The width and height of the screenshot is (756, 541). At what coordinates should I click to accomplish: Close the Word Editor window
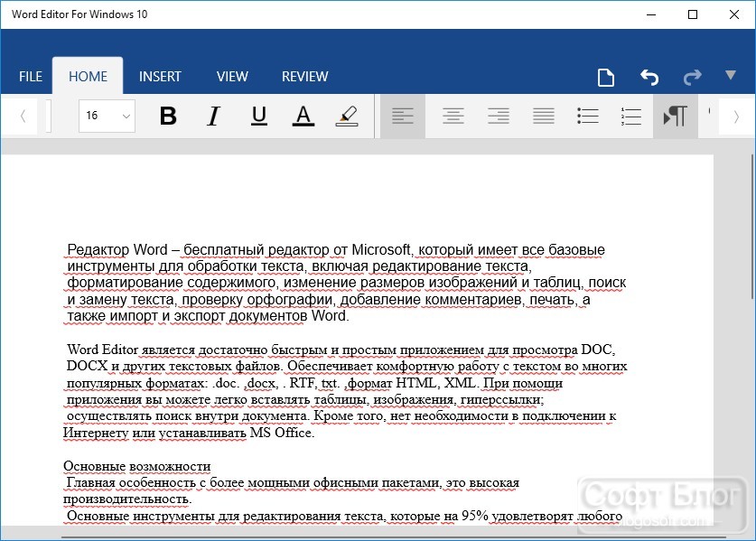(x=733, y=14)
